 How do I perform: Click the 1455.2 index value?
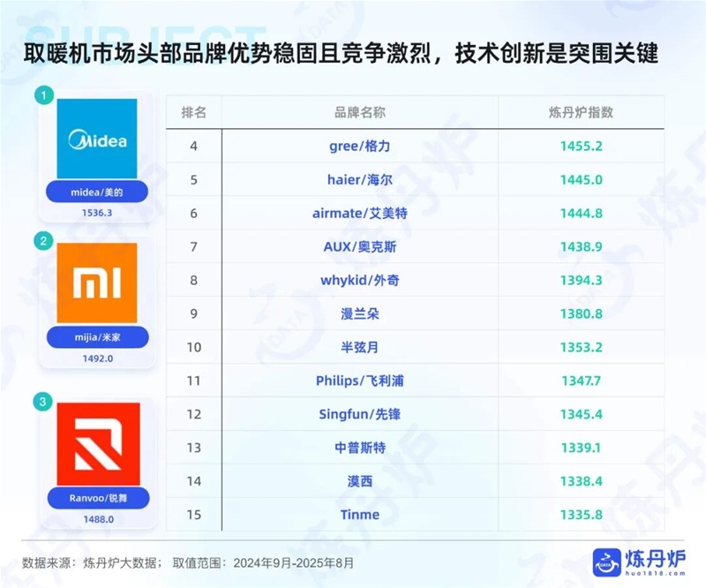(x=580, y=146)
